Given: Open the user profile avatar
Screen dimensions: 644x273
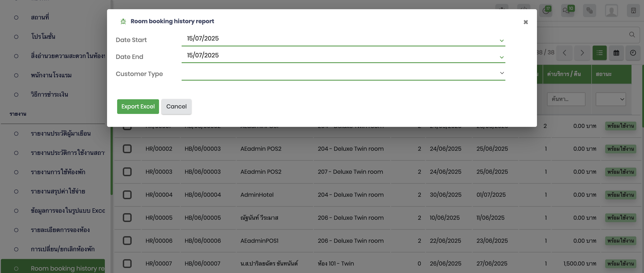Looking at the screenshot, I should click(x=611, y=11).
